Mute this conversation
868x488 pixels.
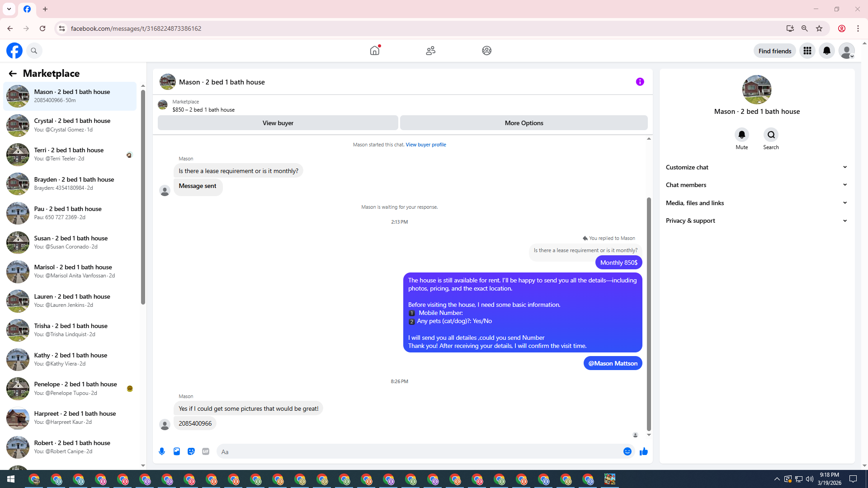[x=741, y=135]
